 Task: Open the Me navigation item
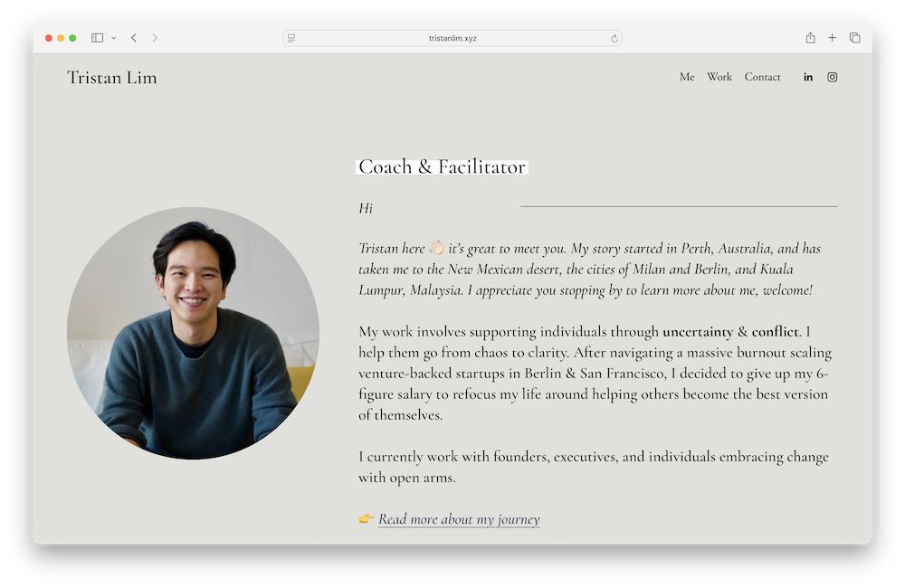click(x=687, y=77)
